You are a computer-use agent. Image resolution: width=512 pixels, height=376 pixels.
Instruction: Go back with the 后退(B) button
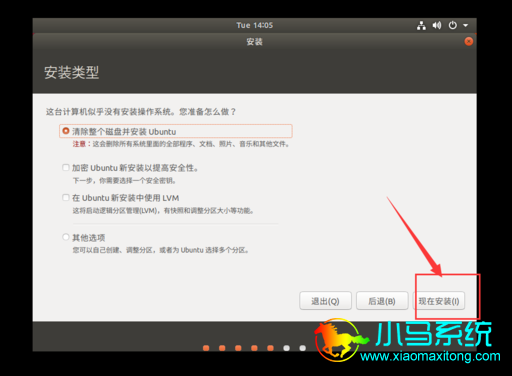(x=382, y=301)
